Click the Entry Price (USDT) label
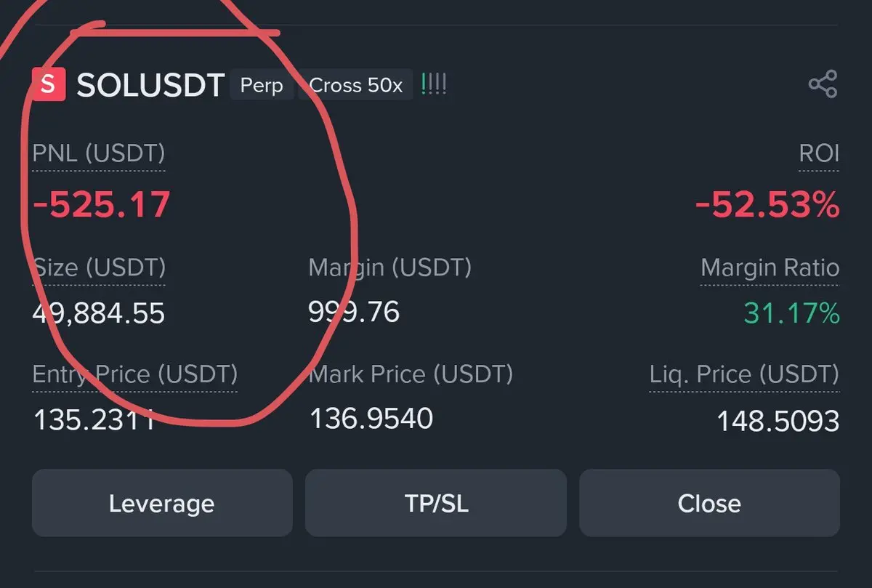The image size is (872, 588). (135, 374)
